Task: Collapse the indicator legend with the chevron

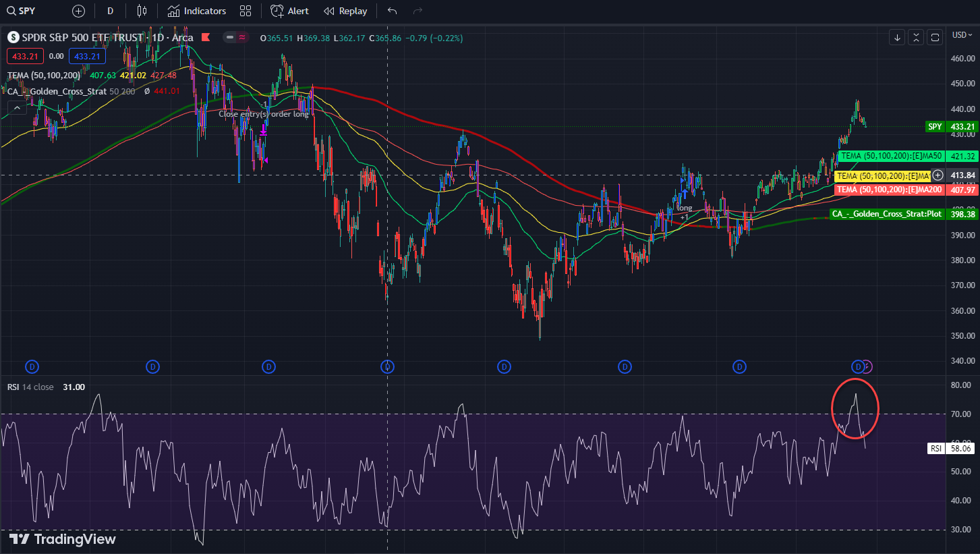Action: [16, 107]
